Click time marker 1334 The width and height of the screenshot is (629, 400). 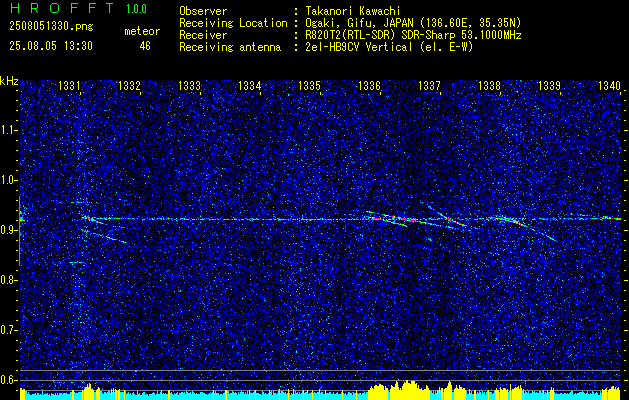pos(250,85)
